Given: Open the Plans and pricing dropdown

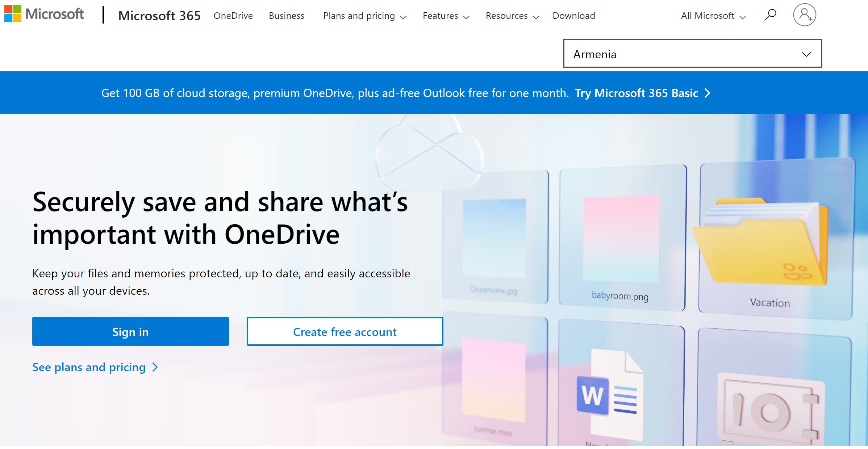Looking at the screenshot, I should click(x=364, y=16).
